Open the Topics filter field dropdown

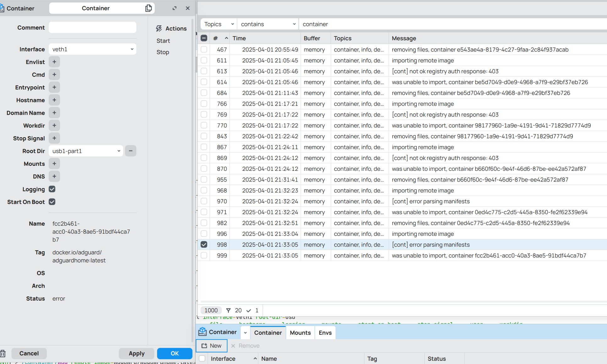pos(219,24)
